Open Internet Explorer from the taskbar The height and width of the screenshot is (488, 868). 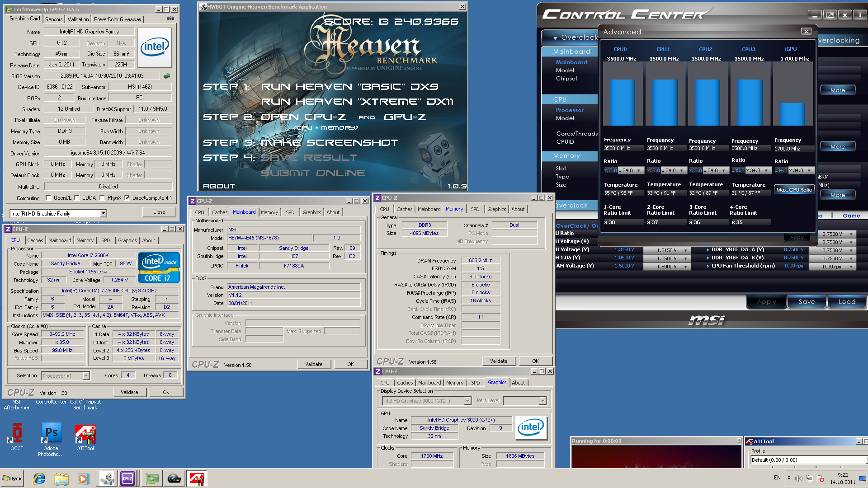coord(39,479)
